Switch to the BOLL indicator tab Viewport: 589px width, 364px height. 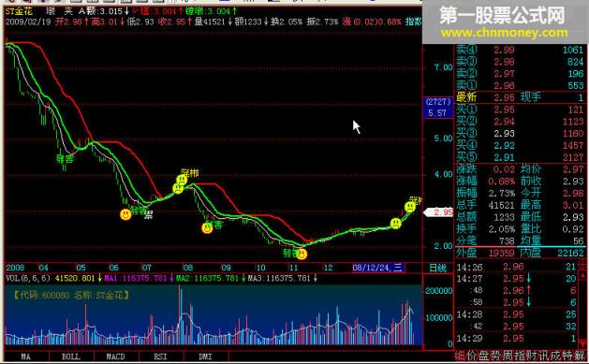(x=71, y=357)
